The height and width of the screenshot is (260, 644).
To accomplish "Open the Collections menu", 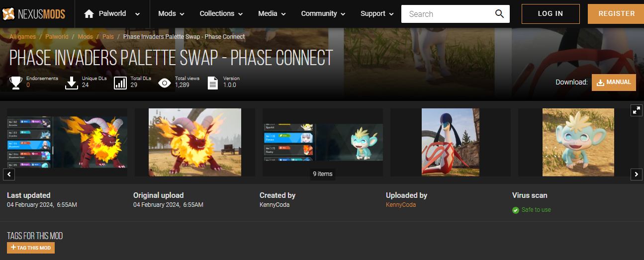I will 221,14.
